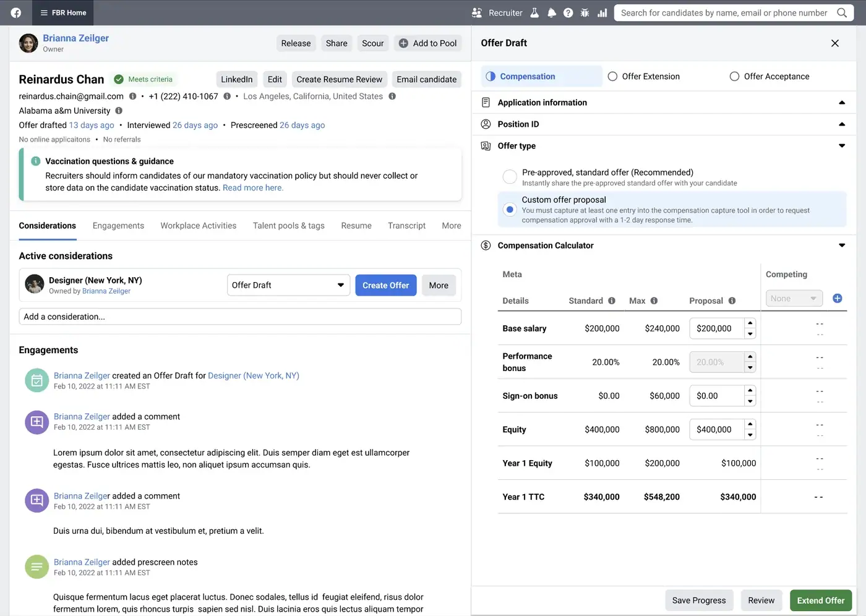Select Custom offer proposal radio
The height and width of the screenshot is (616, 866).
[x=510, y=210]
